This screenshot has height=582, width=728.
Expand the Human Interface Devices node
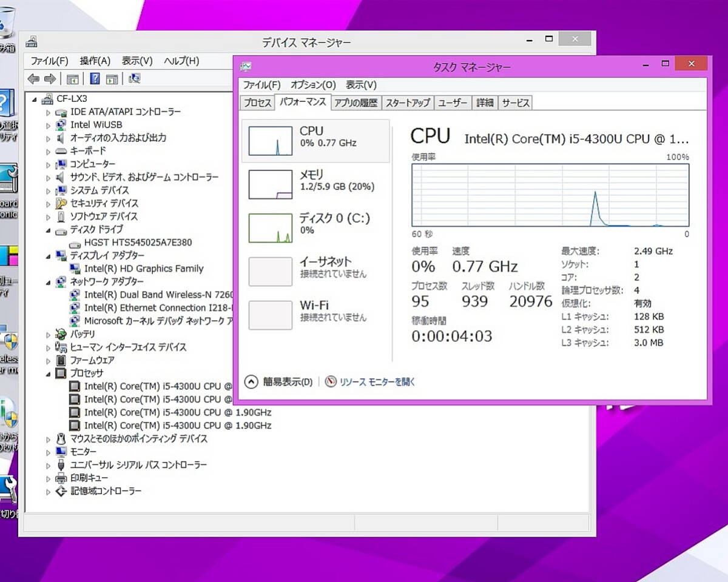click(x=49, y=347)
